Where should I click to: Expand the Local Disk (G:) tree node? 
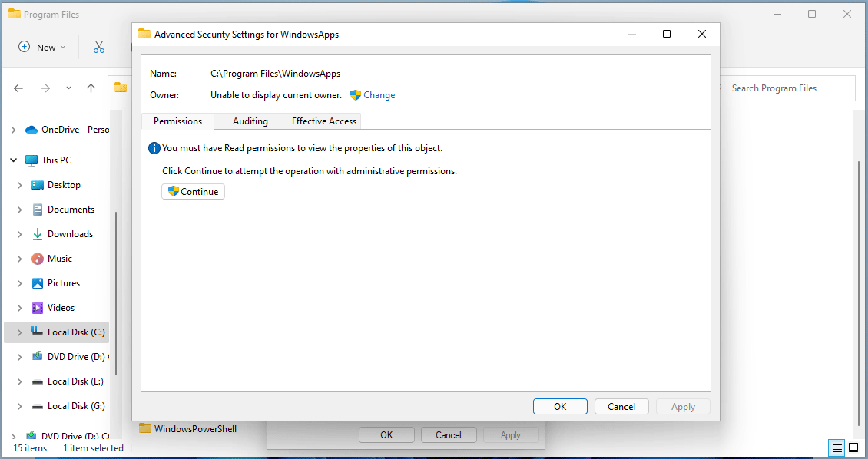19,406
